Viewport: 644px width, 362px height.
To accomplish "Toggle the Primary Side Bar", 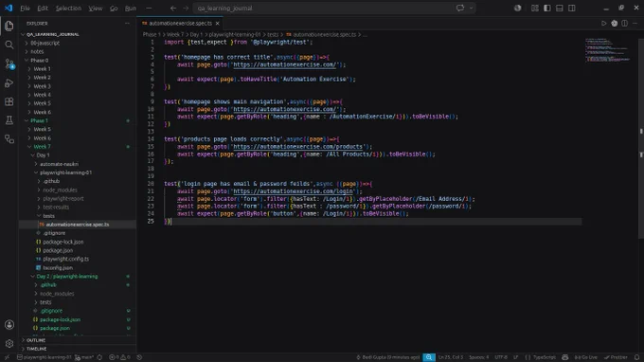I will click(x=547, y=9).
